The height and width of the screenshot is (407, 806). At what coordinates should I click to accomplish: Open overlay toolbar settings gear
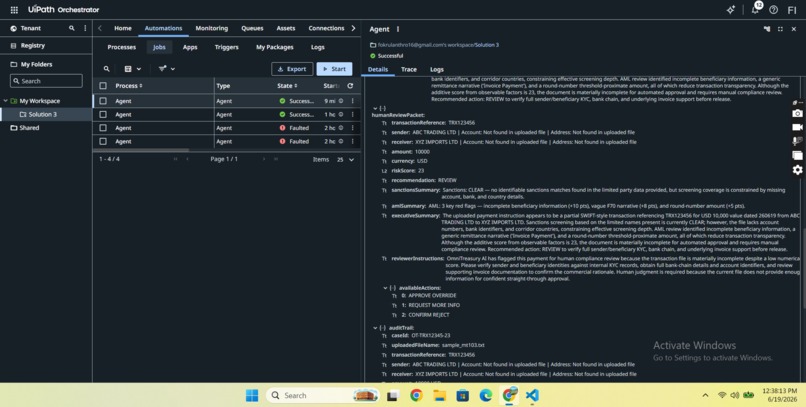797,170
